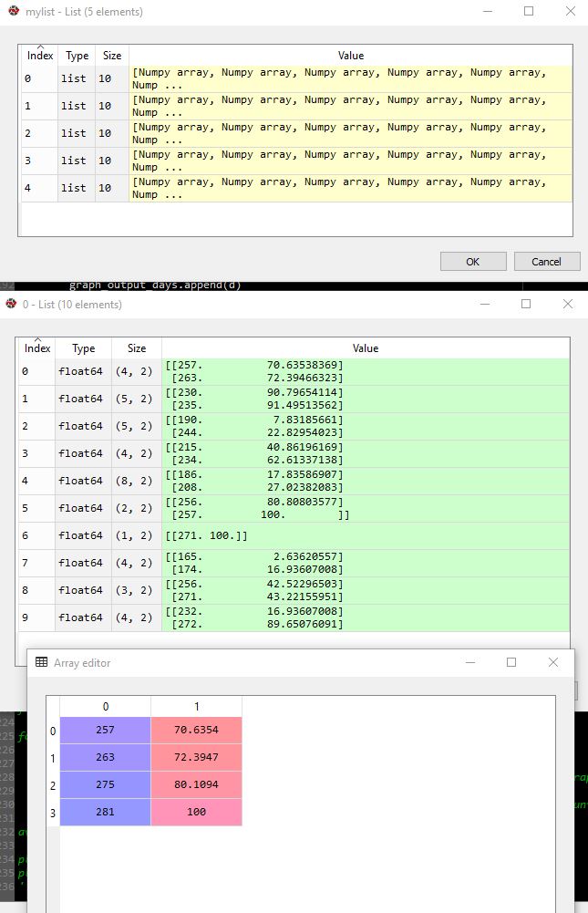Click the OK button in mylist dialog
The width and height of the screenshot is (588, 913).
(472, 262)
